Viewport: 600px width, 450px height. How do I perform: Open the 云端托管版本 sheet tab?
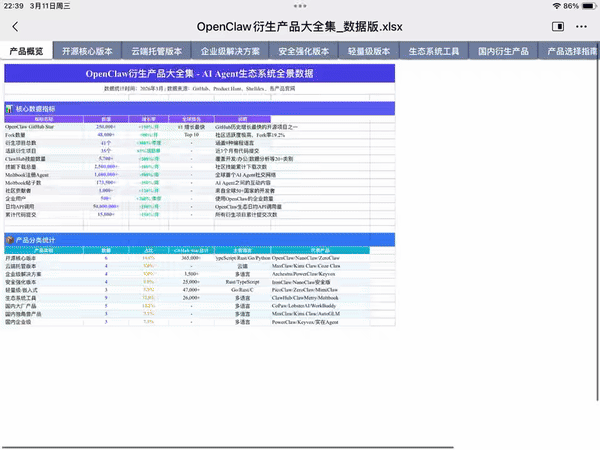pyautogui.click(x=157, y=51)
